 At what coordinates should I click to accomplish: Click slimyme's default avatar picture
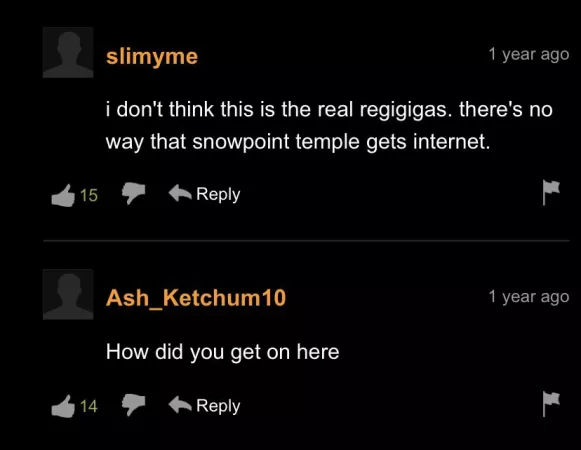68,52
